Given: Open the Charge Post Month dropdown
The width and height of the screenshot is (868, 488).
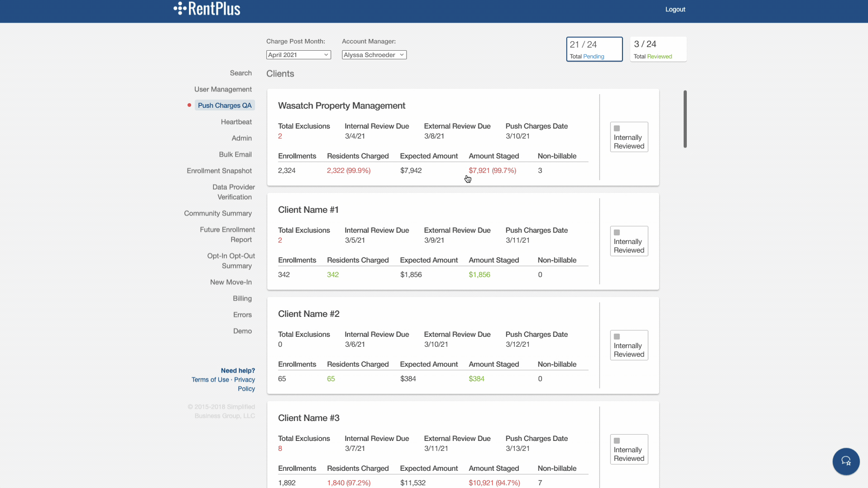Looking at the screenshot, I should click(298, 55).
